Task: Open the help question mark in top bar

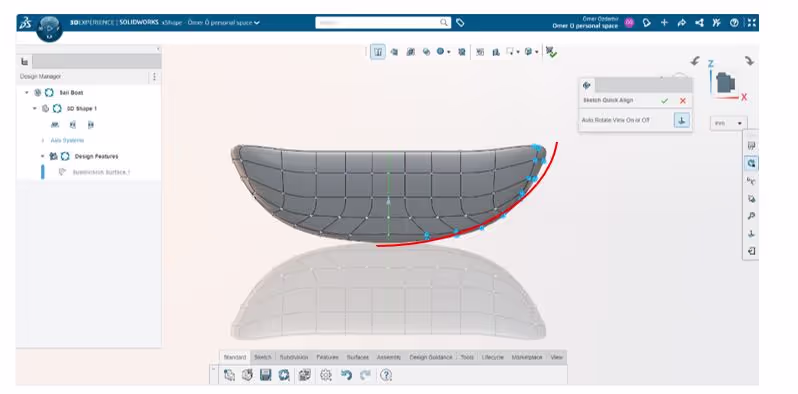Action: tap(734, 22)
